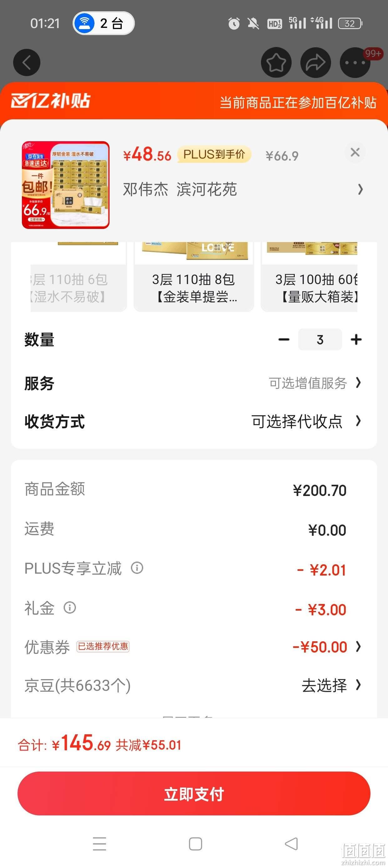Open the product thumbnail image

click(66, 185)
